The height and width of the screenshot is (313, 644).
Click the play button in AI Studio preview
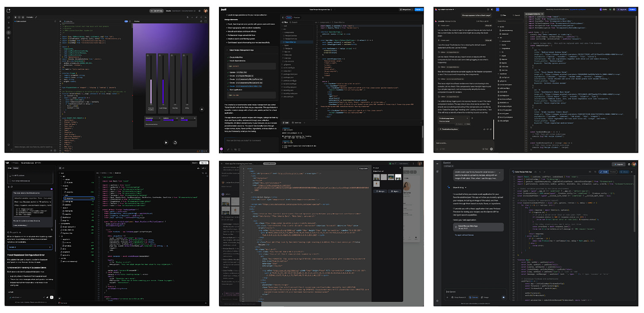click(166, 143)
